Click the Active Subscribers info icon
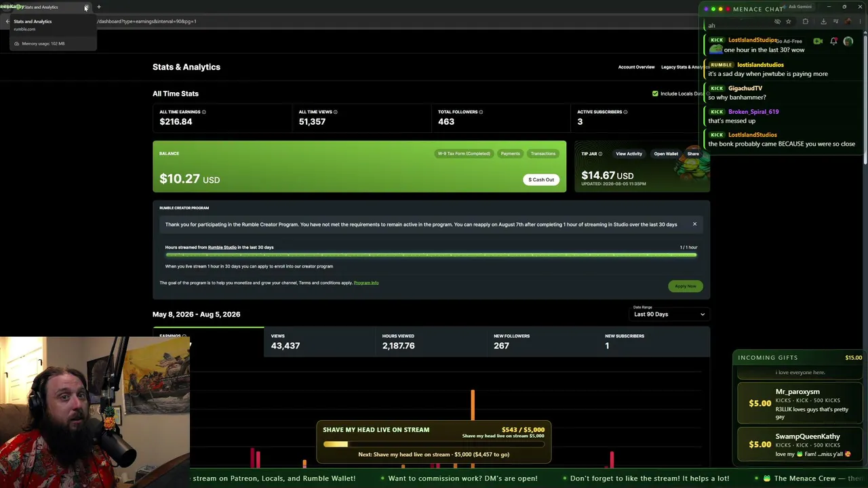868x488 pixels. (x=625, y=112)
